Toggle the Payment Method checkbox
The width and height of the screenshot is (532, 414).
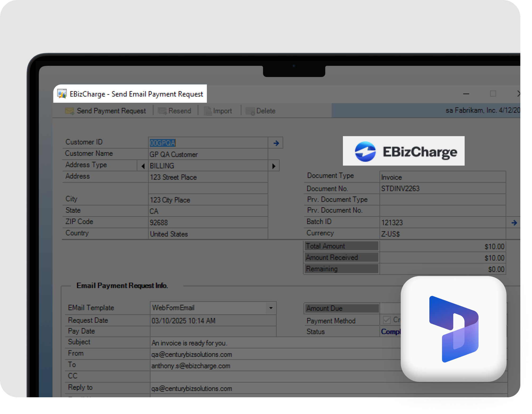(x=387, y=320)
